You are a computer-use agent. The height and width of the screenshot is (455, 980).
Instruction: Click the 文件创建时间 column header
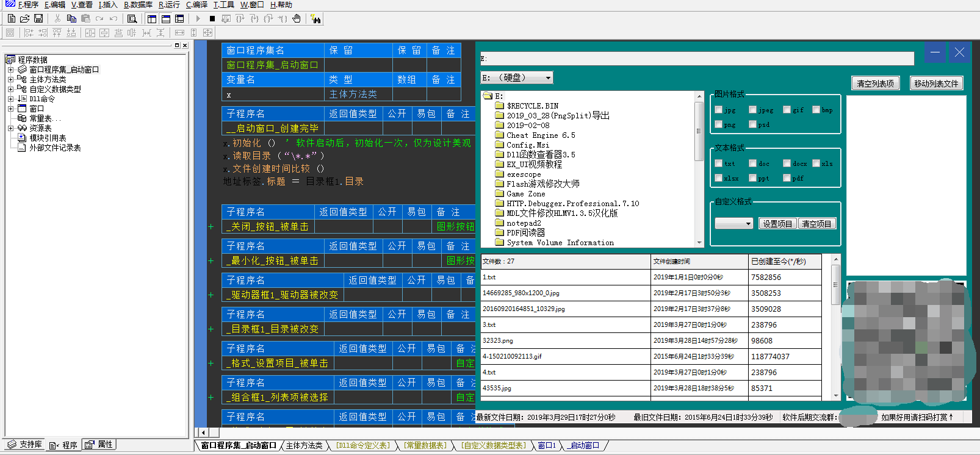699,261
